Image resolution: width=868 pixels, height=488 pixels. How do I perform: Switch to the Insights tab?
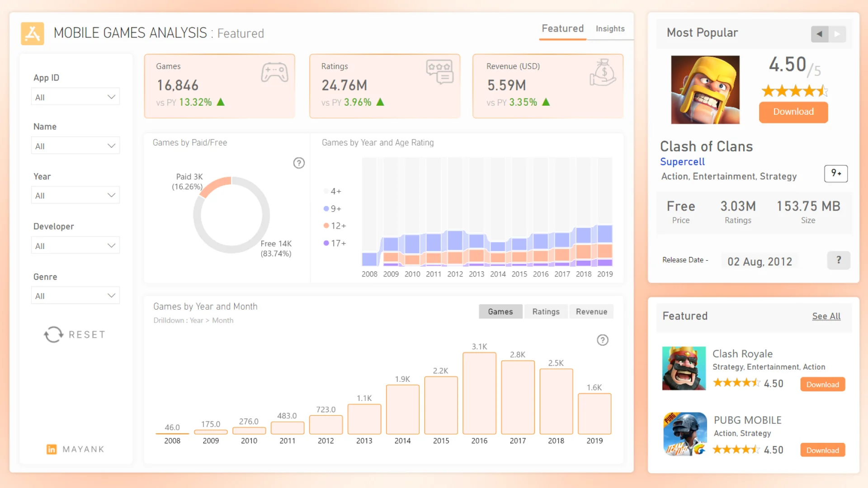(610, 29)
